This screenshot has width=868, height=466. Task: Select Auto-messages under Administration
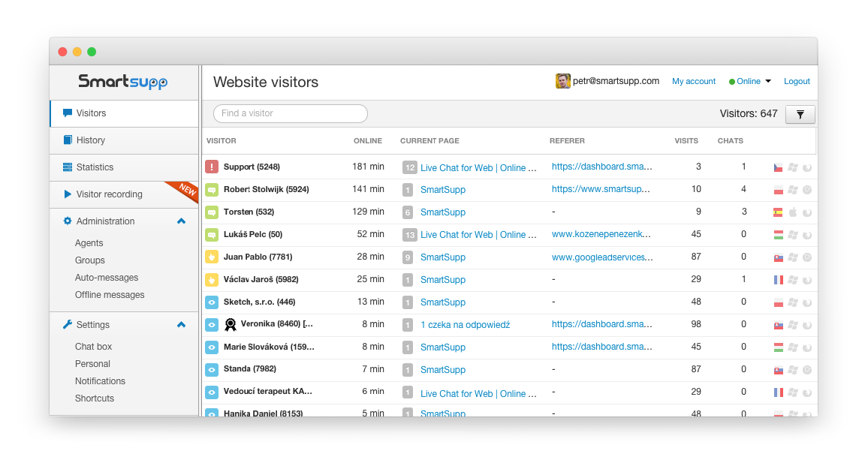coord(107,278)
